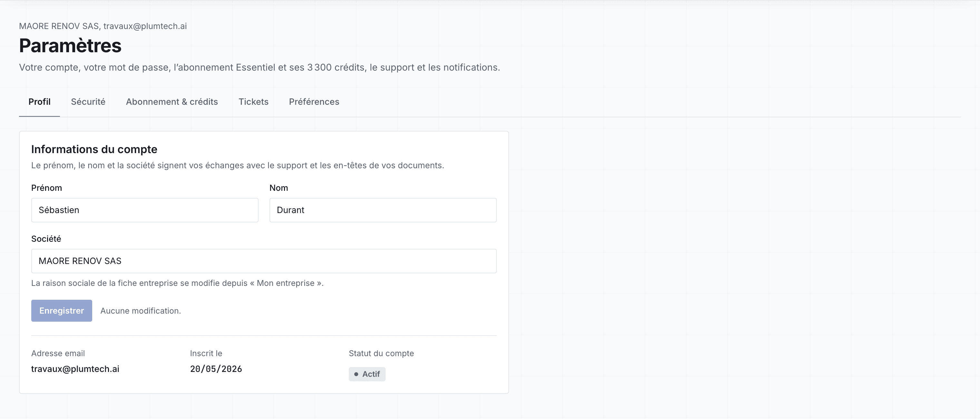The width and height of the screenshot is (980, 419).
Task: Open the Profil tab
Action: coord(39,102)
